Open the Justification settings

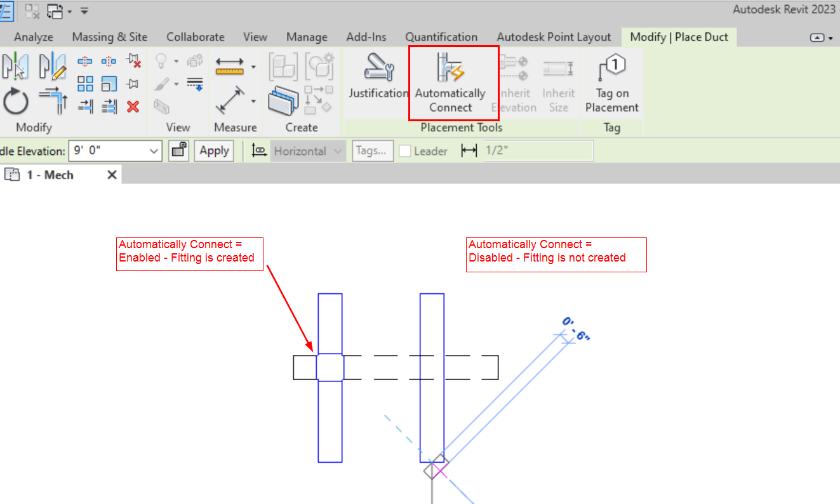tap(378, 76)
